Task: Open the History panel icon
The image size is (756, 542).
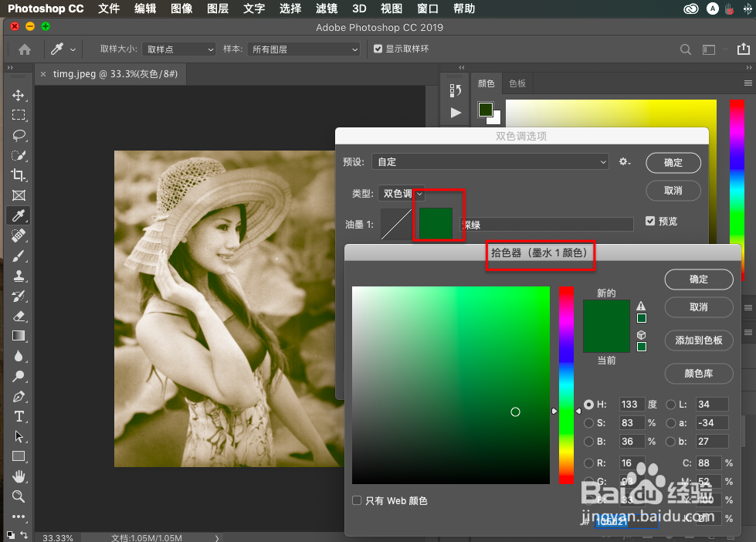Action: coord(455,90)
